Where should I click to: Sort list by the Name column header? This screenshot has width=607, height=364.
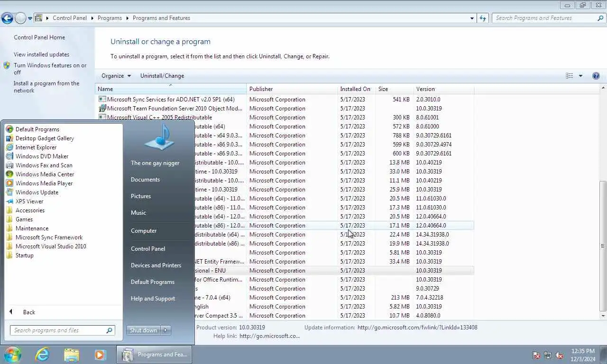(171, 89)
